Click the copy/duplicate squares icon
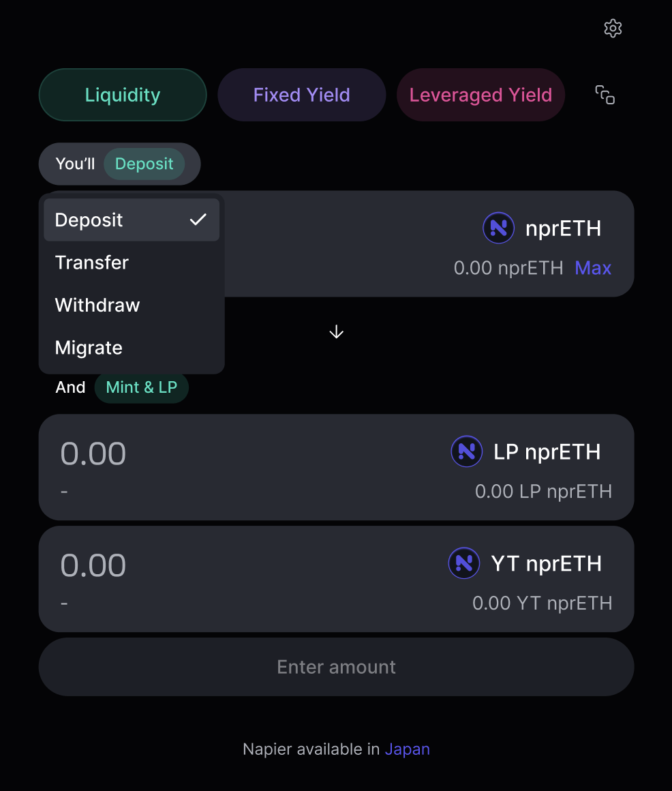Viewport: 672px width, 791px height. pyautogui.click(x=605, y=95)
